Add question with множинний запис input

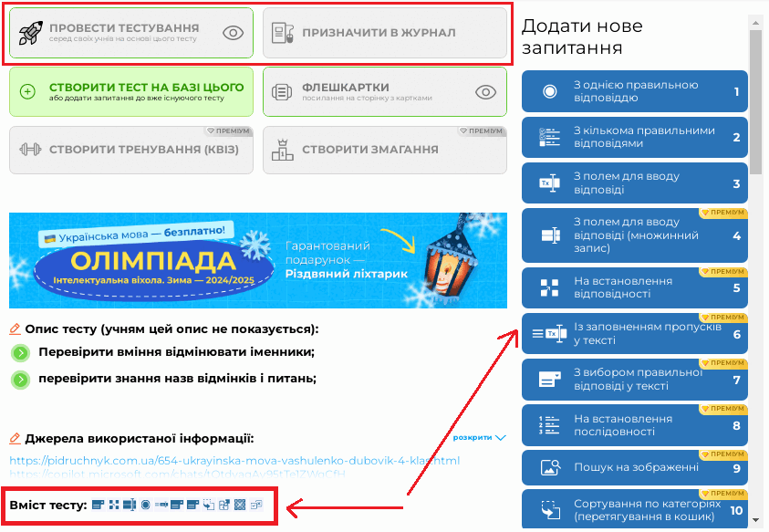[x=635, y=235]
